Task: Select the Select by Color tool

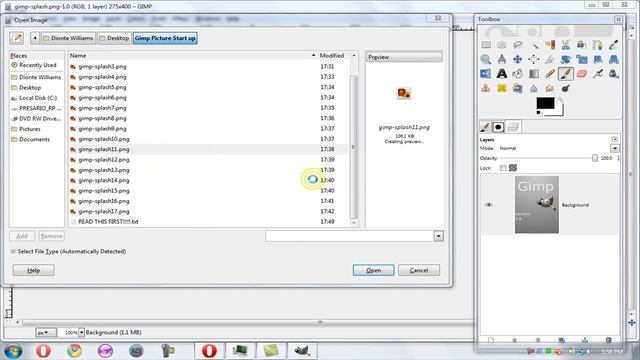Action: click(550, 44)
